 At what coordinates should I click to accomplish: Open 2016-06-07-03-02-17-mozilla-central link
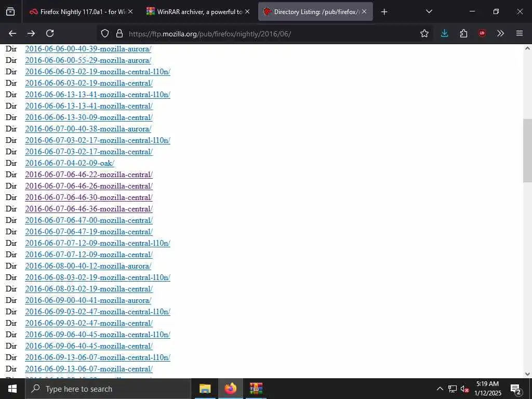point(89,152)
